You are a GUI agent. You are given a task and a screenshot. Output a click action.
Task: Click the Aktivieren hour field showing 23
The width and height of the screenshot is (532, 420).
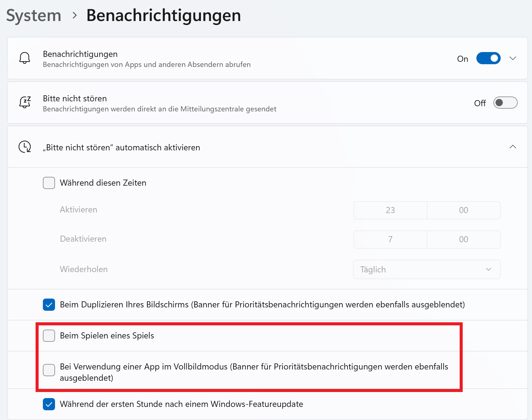[x=390, y=210]
